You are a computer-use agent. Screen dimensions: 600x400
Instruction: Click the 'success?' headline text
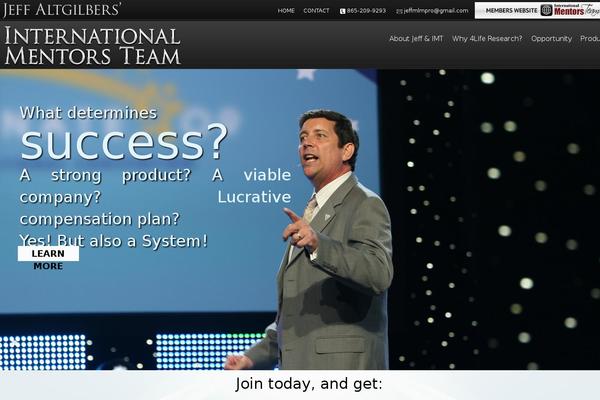point(124,141)
